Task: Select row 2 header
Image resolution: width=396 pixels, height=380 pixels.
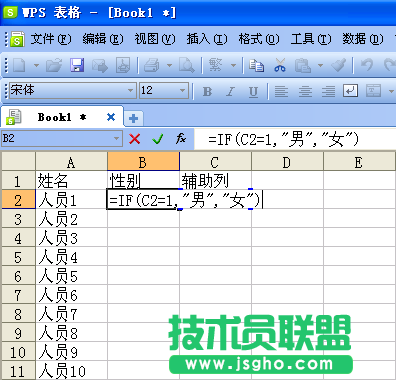Action: tap(18, 200)
